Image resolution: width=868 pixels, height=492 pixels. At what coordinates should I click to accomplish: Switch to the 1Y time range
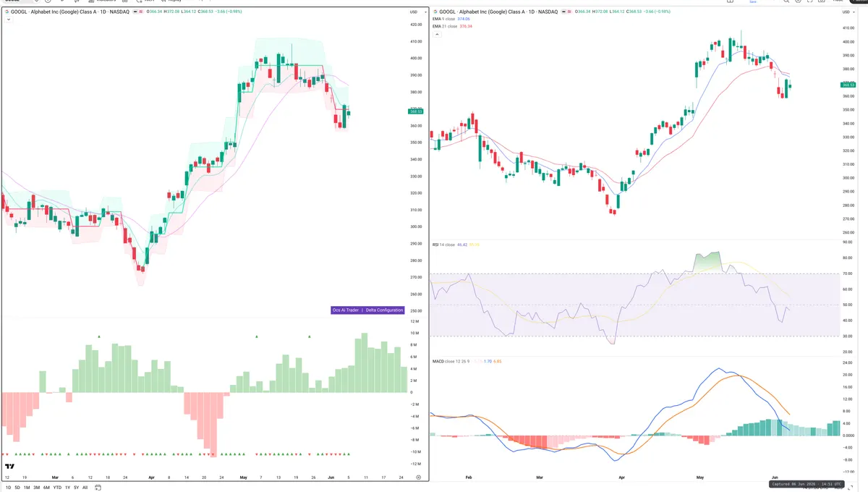tap(67, 488)
